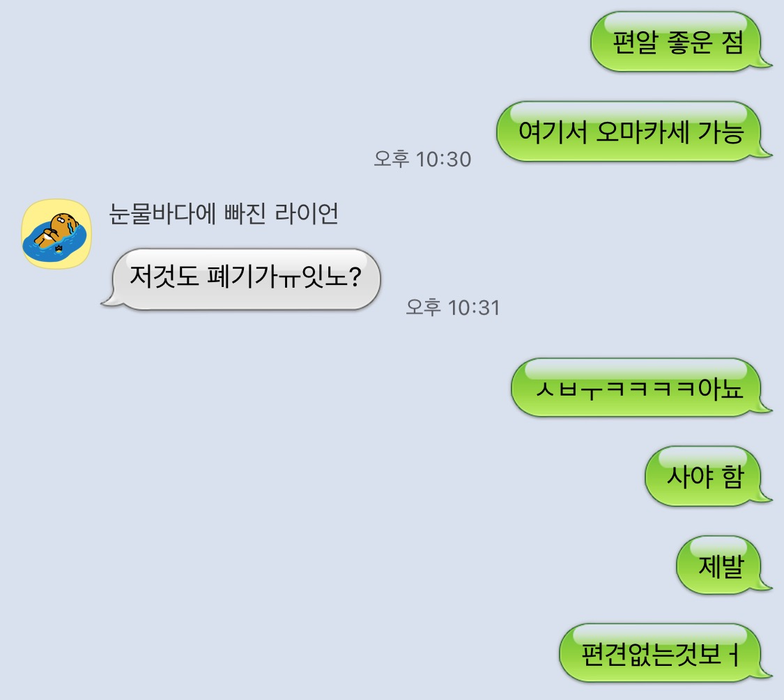Click the word 라이언 in the sender name

click(307, 214)
